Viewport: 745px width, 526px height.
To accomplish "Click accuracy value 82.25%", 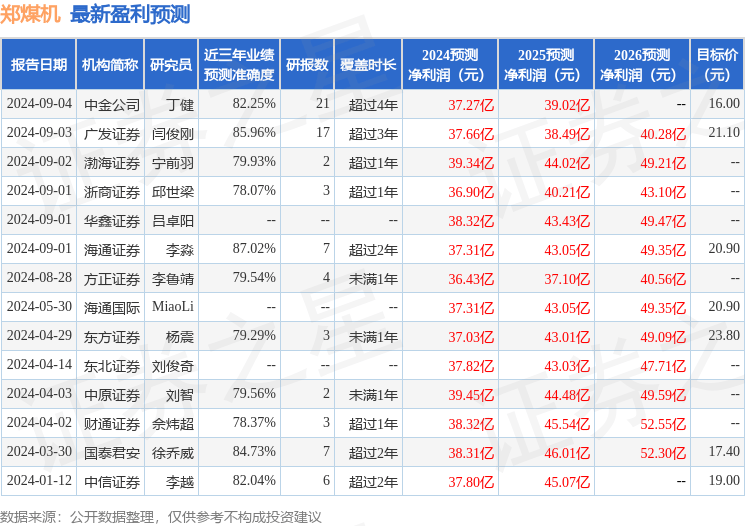I will [254, 103].
